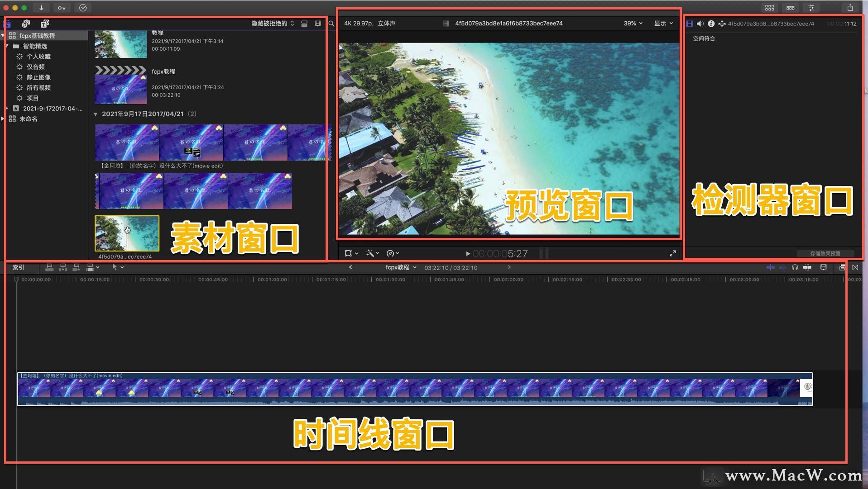Enter viewer full screen mode
Image resolution: width=868 pixels, height=489 pixels.
click(672, 253)
